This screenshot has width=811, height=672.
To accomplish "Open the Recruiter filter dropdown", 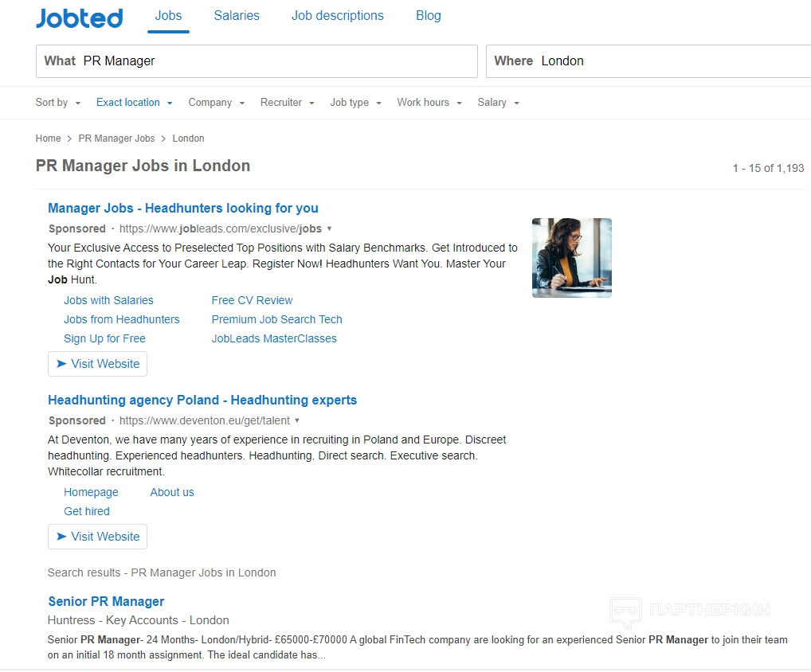I will point(287,103).
